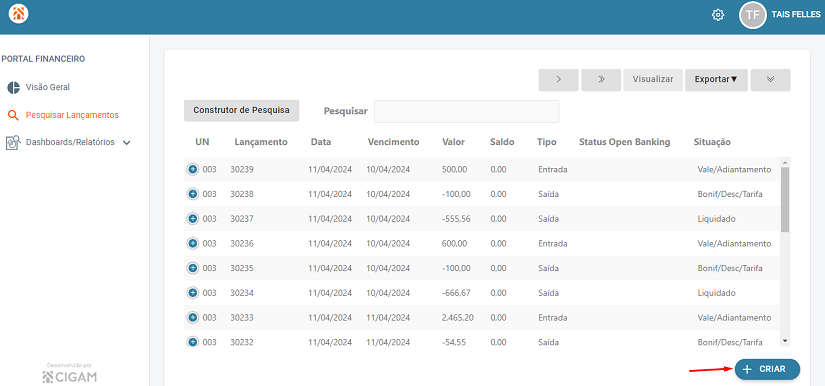The height and width of the screenshot is (386, 825).
Task: Sort by Saldo column header
Action: [x=502, y=142]
